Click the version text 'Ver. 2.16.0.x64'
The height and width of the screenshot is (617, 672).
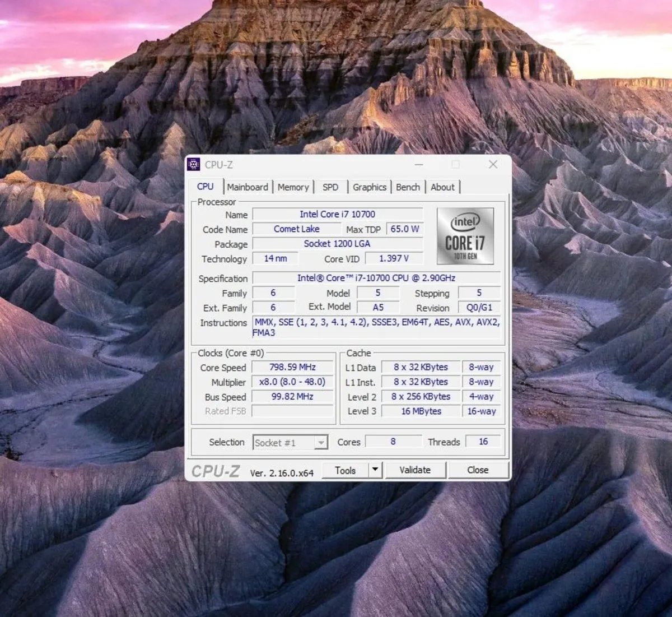tap(282, 473)
